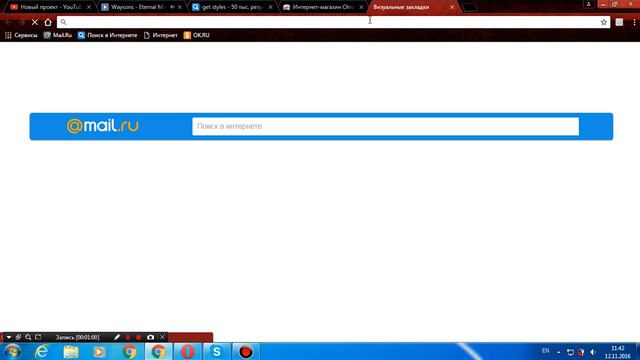This screenshot has height=360, width=640.
Task: Take a screenshot with the recorder camera icon
Action: tap(151, 337)
